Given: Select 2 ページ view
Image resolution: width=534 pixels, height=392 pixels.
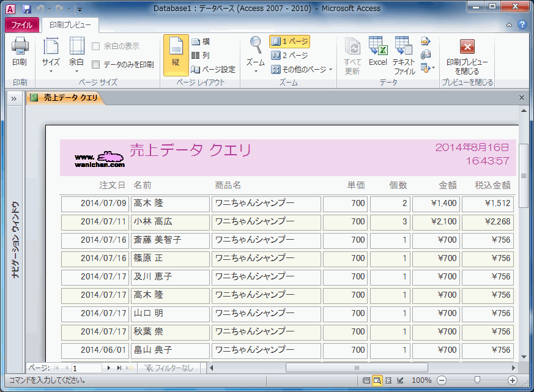Looking at the screenshot, I should click(289, 55).
